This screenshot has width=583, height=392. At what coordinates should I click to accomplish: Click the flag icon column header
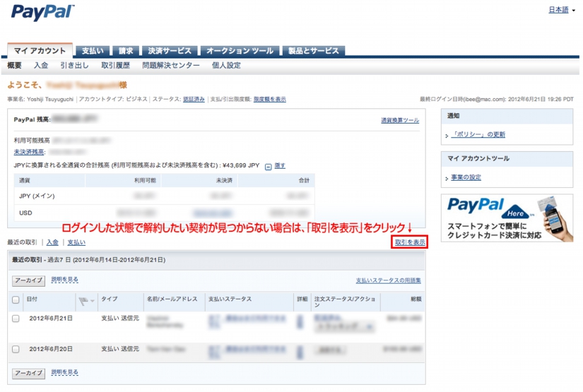(x=87, y=299)
